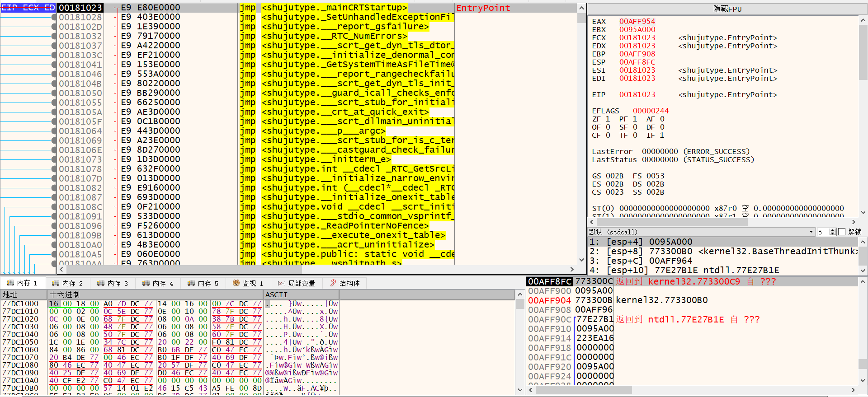This screenshot has height=397, width=868.
Task: Click the registers panel vertical scrollbar thumb
Action: pyautogui.click(x=863, y=52)
